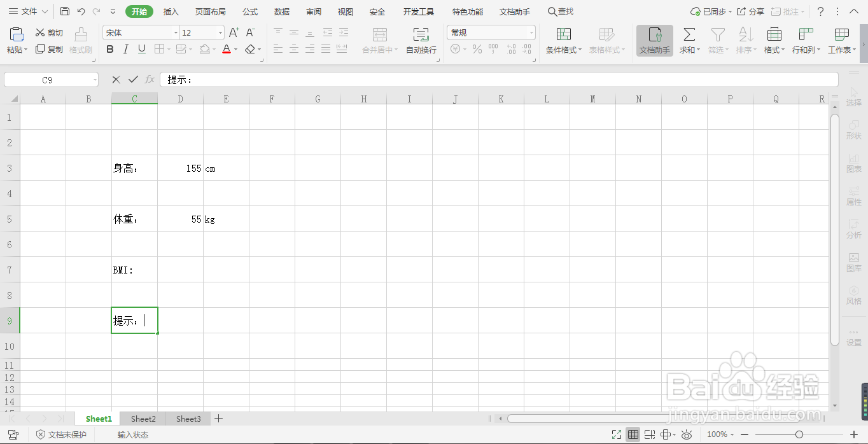The height and width of the screenshot is (444, 868).
Task: Cut the selection with 剪切
Action: (49, 33)
